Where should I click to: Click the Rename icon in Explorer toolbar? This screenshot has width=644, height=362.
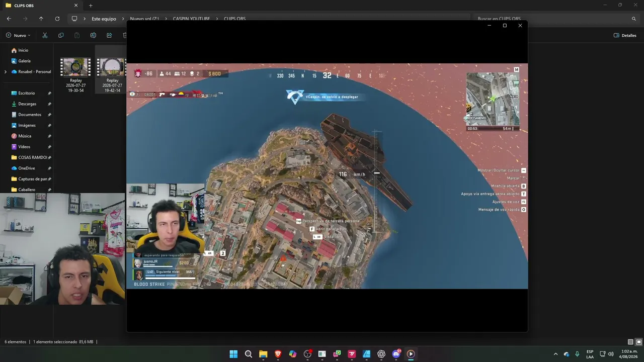(93, 35)
